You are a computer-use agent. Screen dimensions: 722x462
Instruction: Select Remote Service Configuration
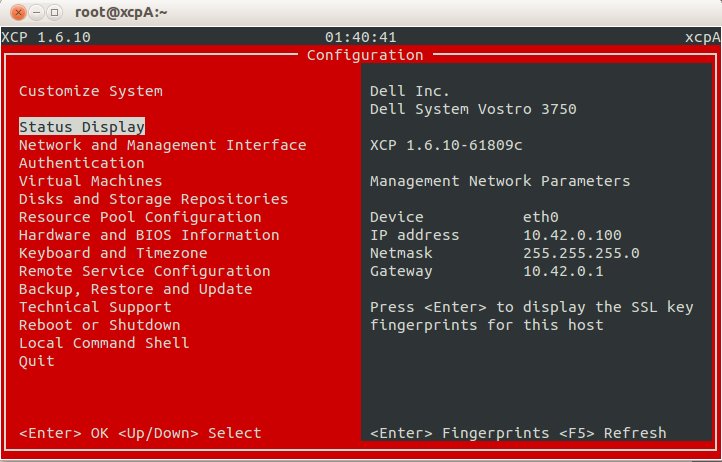pos(145,270)
